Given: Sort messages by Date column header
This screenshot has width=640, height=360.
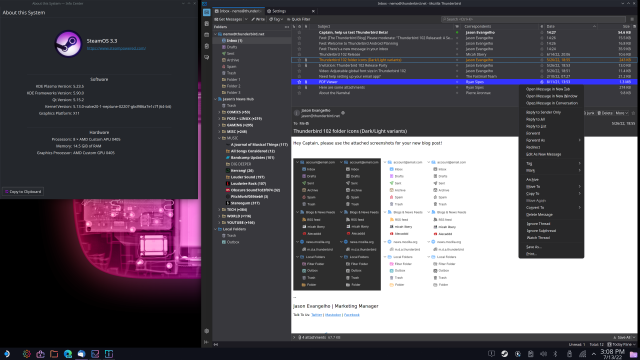Looking at the screenshot, I should [x=571, y=27].
